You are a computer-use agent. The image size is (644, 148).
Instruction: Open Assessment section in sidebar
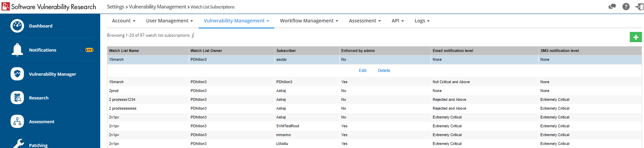click(x=42, y=122)
